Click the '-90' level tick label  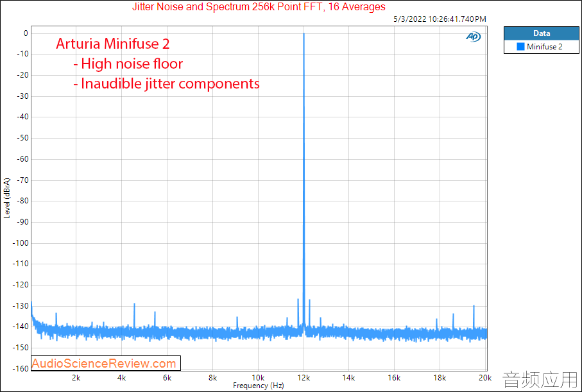click(21, 222)
